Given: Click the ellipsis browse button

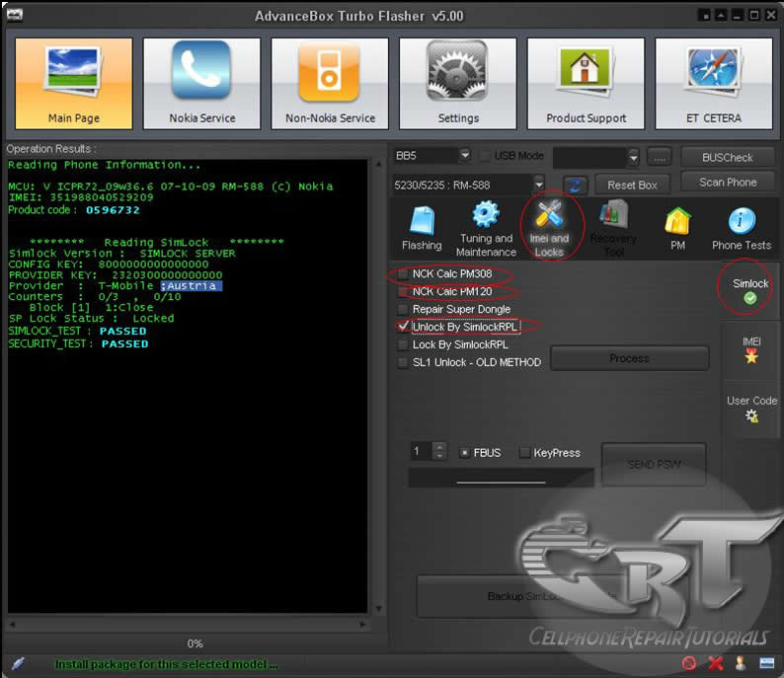Looking at the screenshot, I should click(x=660, y=157).
